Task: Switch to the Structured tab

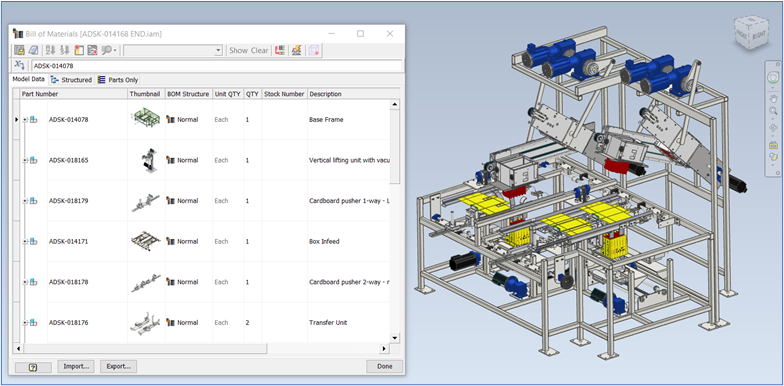Action: click(72, 80)
